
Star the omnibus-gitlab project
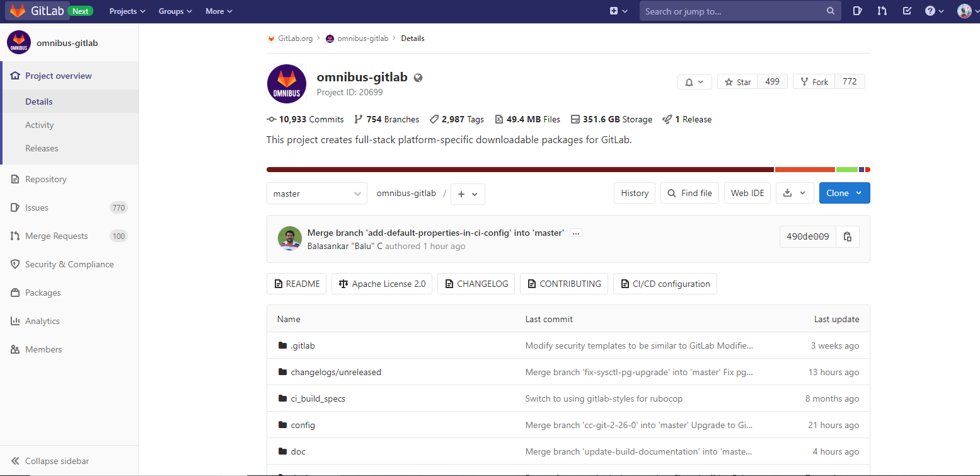click(x=737, y=82)
